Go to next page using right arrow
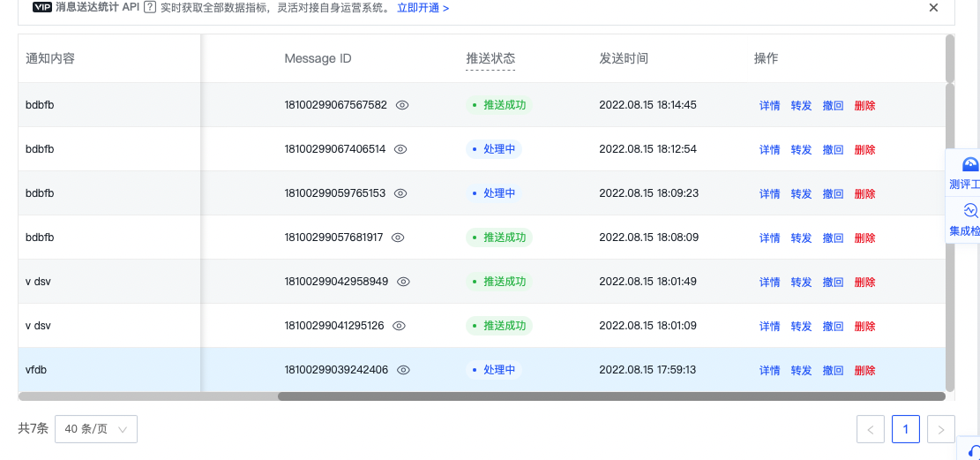 [x=940, y=429]
